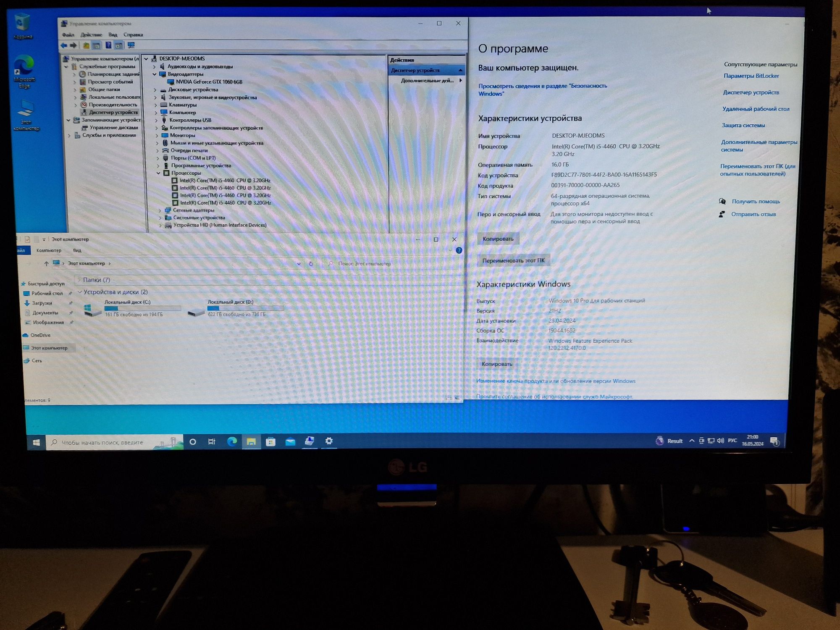This screenshot has height=630, width=840.
Task: Click Up arrow in Explorer navigation
Action: 46,264
